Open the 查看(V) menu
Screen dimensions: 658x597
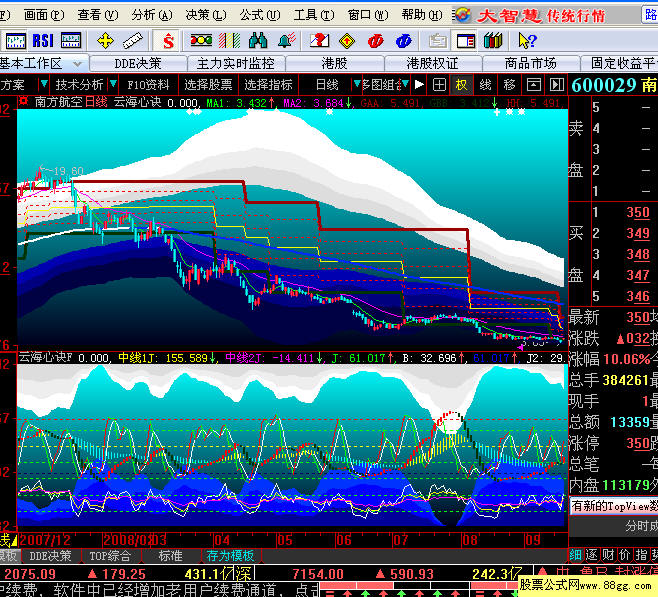point(98,15)
